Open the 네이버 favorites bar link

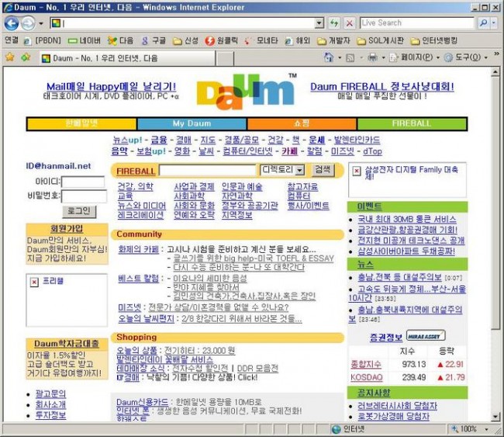coord(85,40)
